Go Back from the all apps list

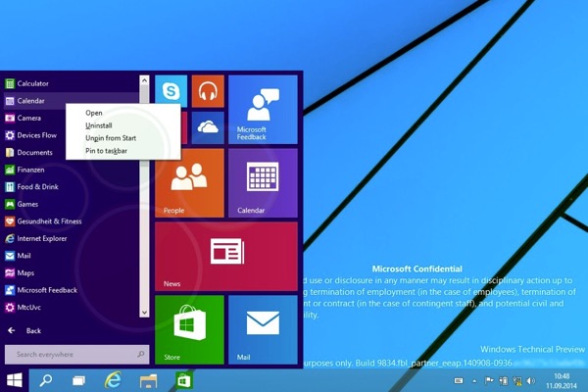tap(24, 331)
